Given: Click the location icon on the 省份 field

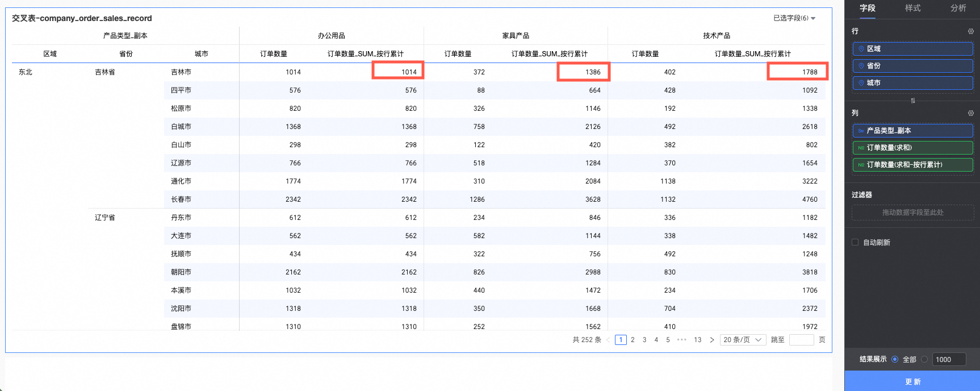Looking at the screenshot, I should pos(861,66).
